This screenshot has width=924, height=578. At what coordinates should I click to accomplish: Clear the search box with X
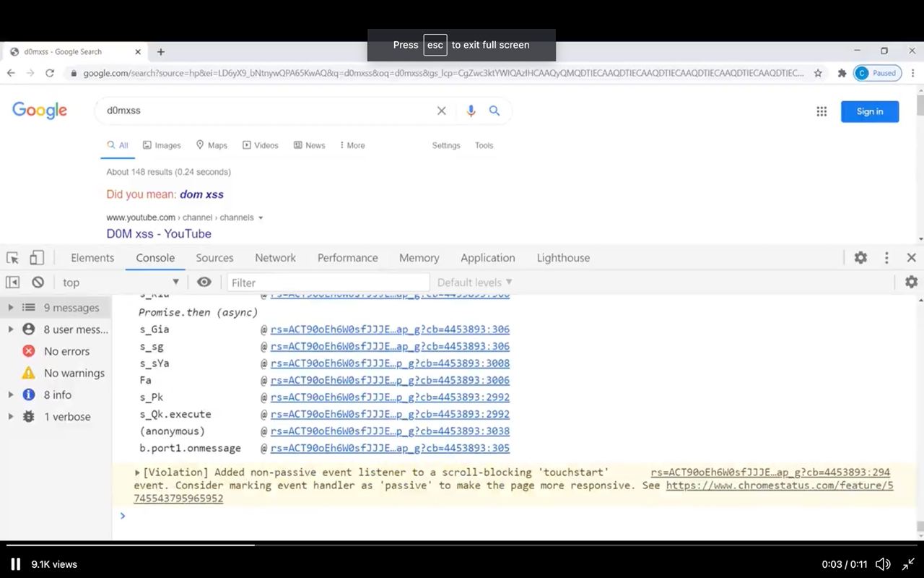coord(441,111)
